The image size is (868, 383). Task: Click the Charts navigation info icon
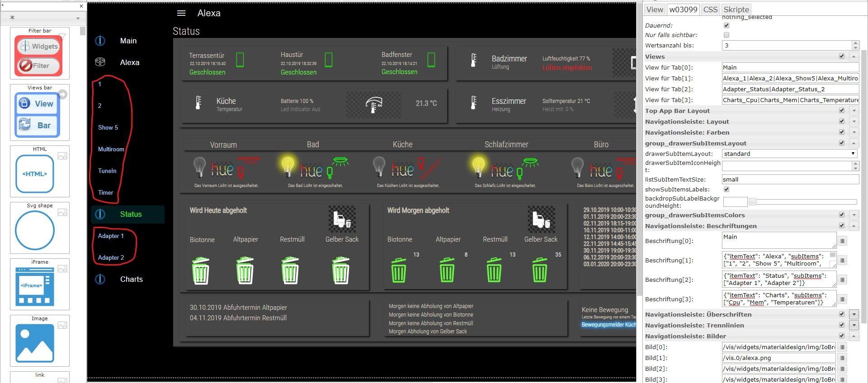click(x=100, y=279)
